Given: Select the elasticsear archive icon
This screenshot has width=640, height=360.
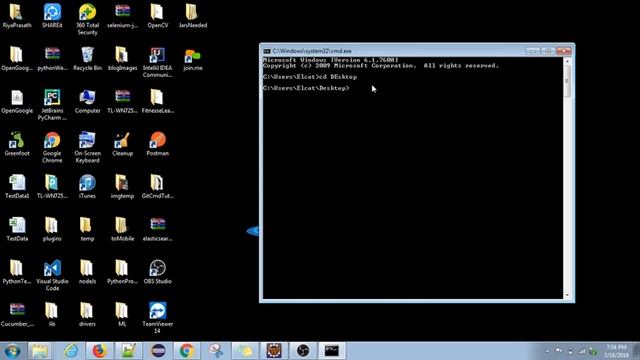Looking at the screenshot, I should pyautogui.click(x=158, y=229).
